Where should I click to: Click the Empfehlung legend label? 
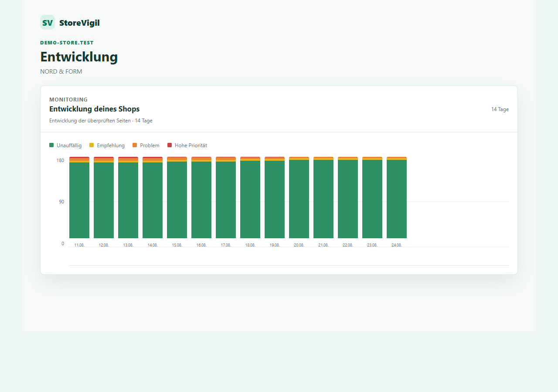[x=111, y=145]
